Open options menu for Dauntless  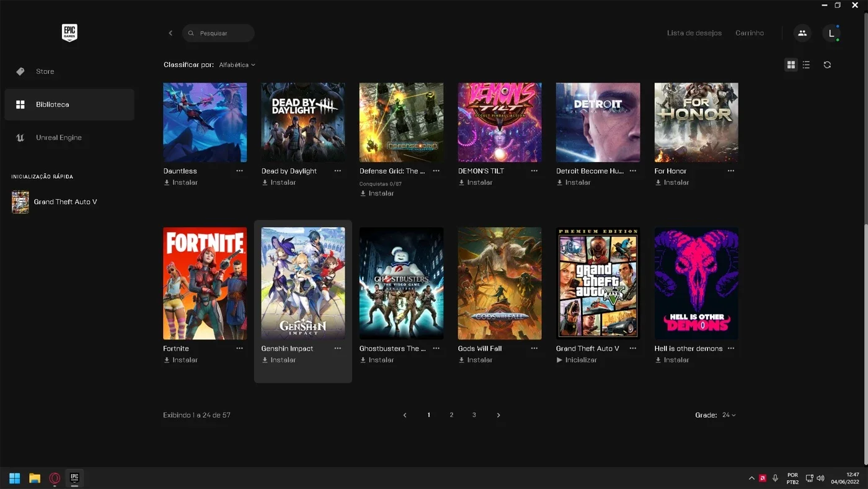(x=239, y=171)
